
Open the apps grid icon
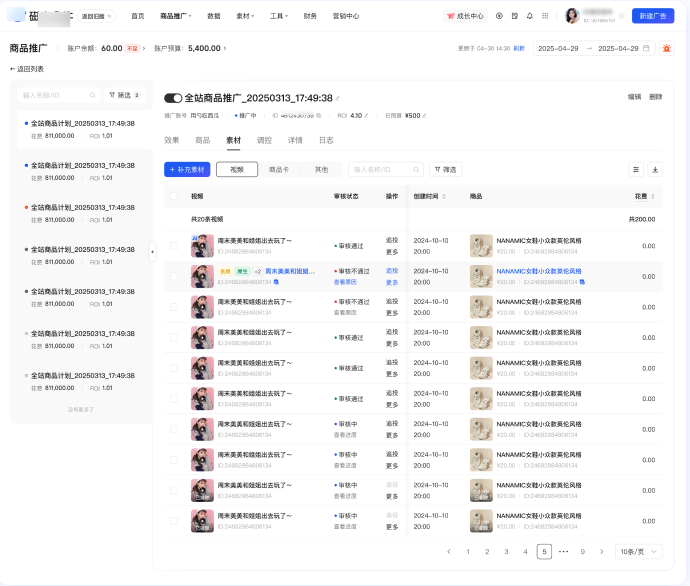coord(545,16)
